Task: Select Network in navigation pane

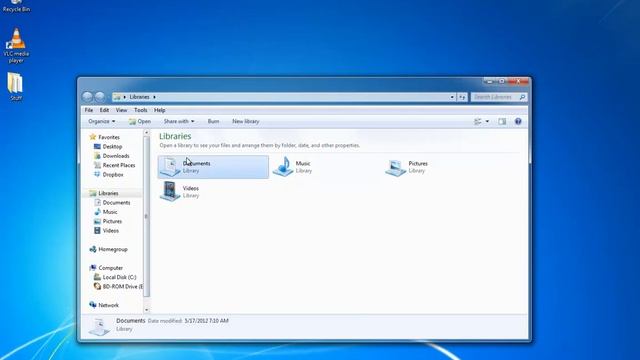Action: [104, 305]
